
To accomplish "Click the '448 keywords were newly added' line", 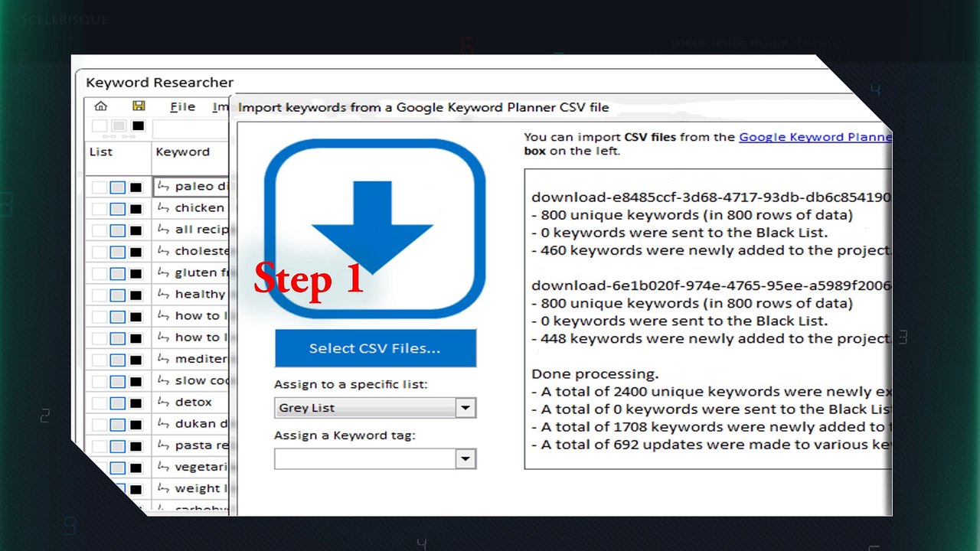I will (711, 338).
